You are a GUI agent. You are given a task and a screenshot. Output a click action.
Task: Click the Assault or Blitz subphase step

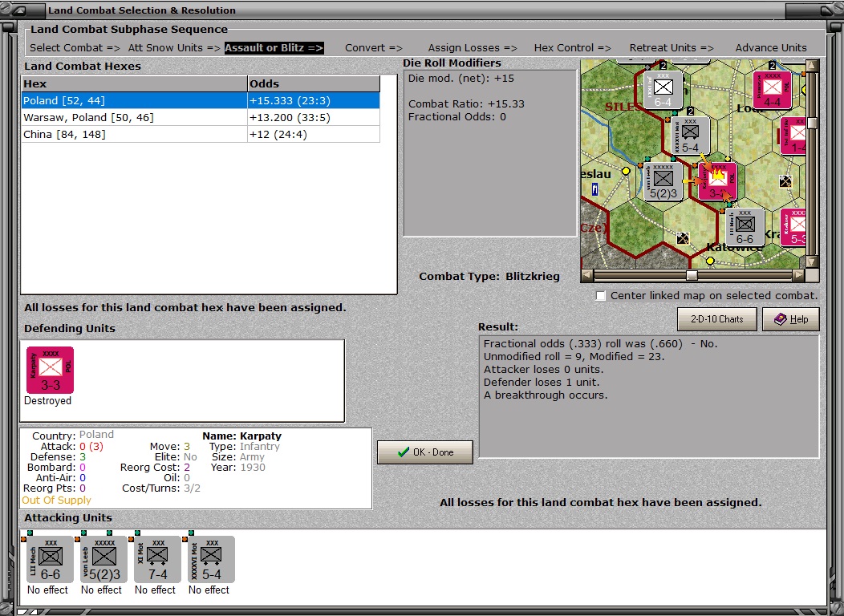274,48
